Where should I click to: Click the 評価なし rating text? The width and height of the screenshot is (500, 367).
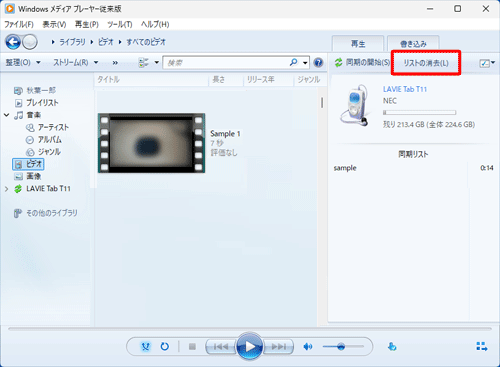[224, 153]
